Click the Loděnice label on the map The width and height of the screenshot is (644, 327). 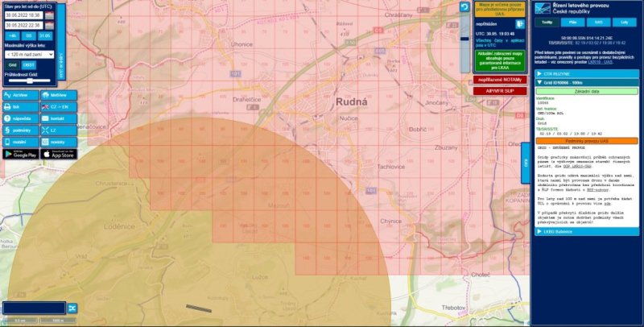point(119,226)
